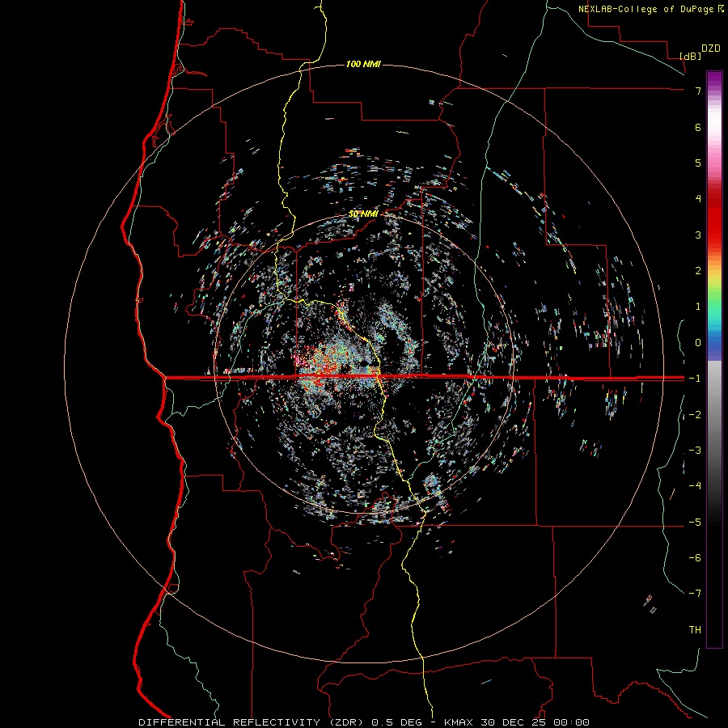728x728 pixels.
Task: Select the positive 7 scale value
Action: [x=698, y=91]
